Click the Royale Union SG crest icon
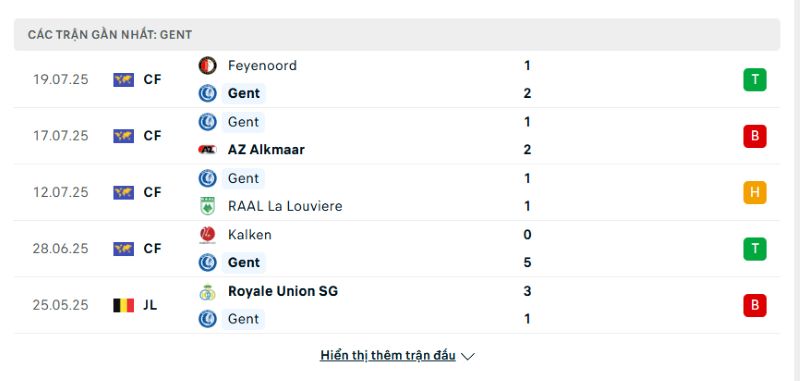This screenshot has height=381, width=800. pos(208,292)
